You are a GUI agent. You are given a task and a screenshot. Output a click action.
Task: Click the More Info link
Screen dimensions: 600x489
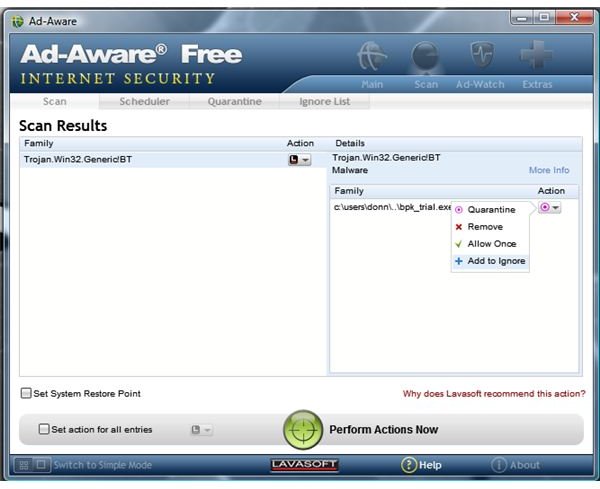(x=549, y=170)
